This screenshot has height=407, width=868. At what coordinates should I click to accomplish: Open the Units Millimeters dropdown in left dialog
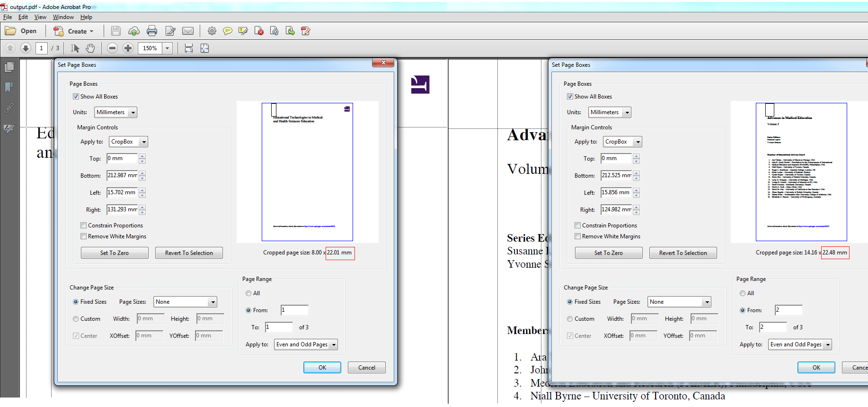coord(115,112)
